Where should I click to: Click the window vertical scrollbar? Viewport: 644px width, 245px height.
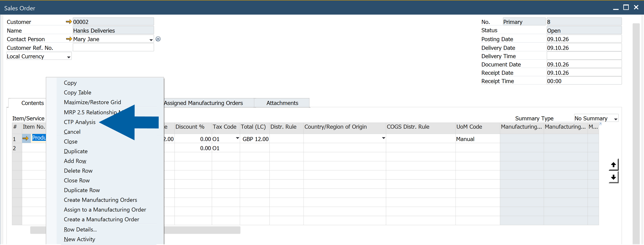(x=637, y=134)
